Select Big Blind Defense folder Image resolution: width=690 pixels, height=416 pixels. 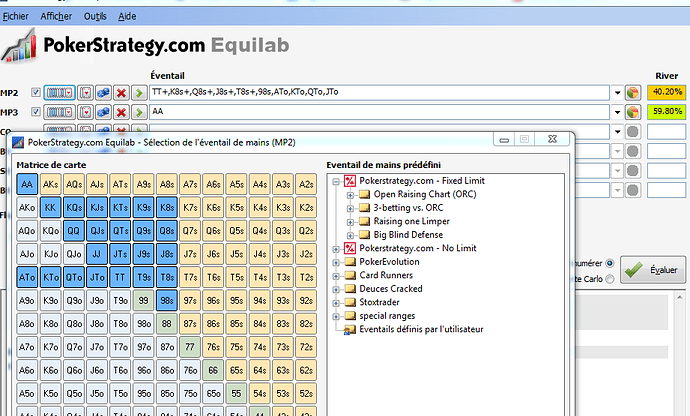[x=408, y=235]
